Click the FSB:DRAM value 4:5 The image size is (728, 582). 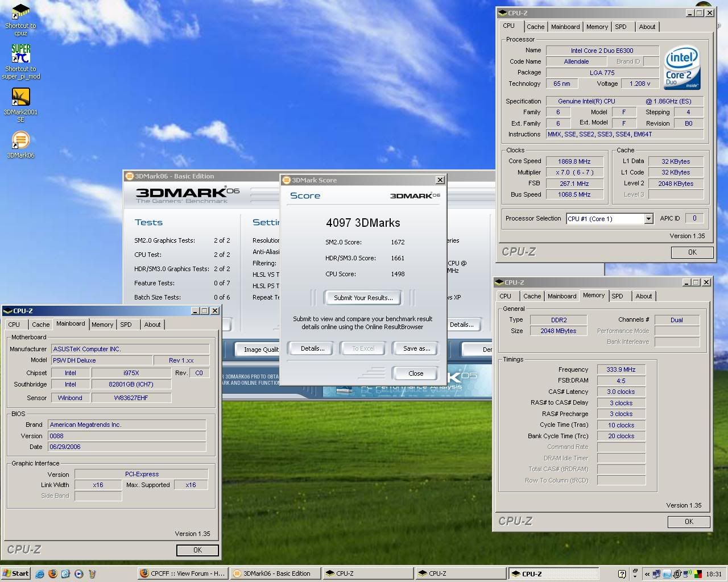tap(621, 381)
